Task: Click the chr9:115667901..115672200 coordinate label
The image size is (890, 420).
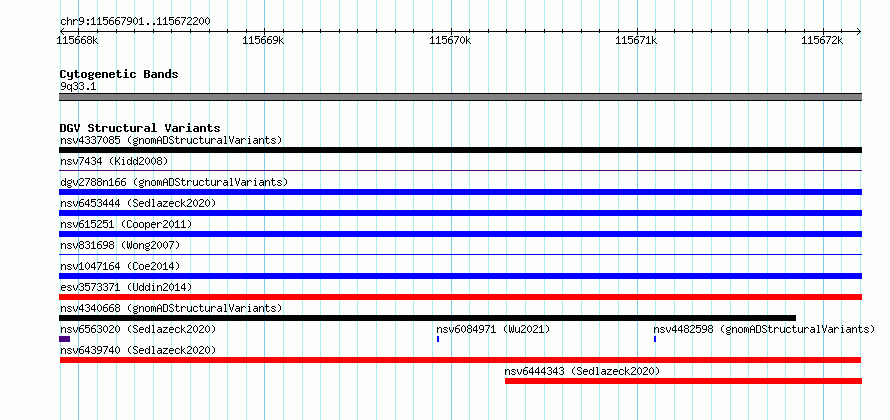Action: pos(135,22)
